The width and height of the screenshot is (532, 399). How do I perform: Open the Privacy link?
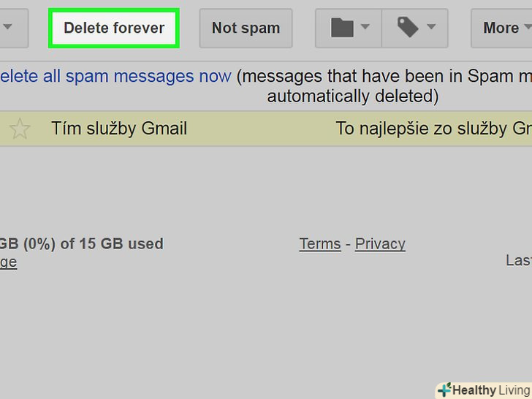[380, 244]
